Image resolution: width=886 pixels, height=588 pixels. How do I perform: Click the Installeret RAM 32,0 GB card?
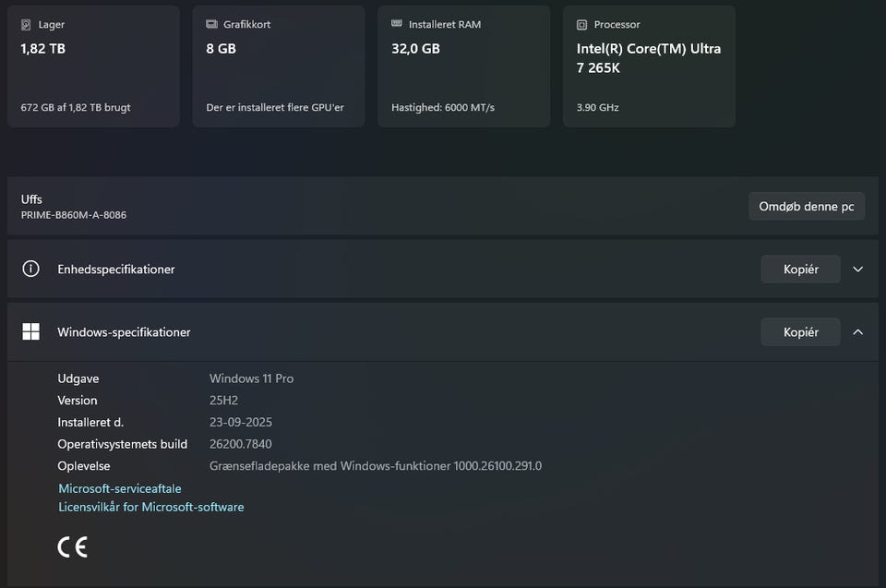tap(464, 66)
